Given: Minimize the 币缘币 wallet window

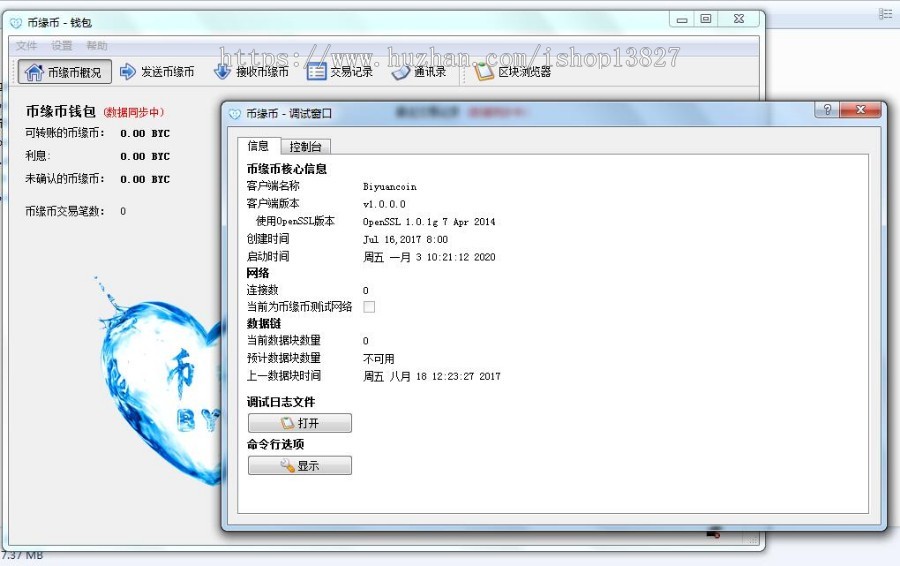Looking at the screenshot, I should pyautogui.click(x=682, y=20).
